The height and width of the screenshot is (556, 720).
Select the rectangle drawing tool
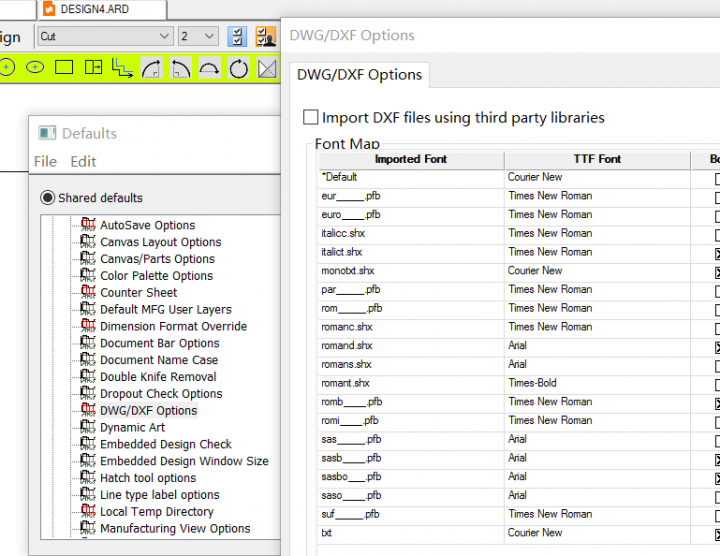pos(64,68)
